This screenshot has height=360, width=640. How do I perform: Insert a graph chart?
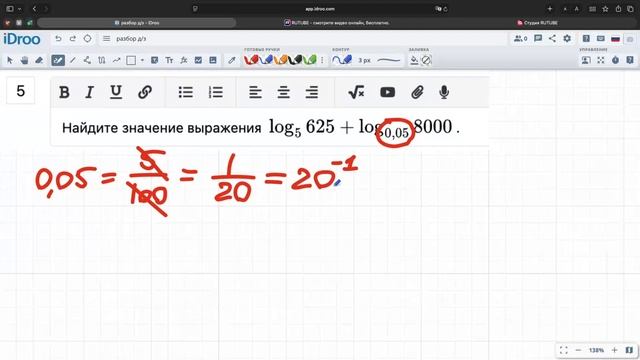pos(198,60)
